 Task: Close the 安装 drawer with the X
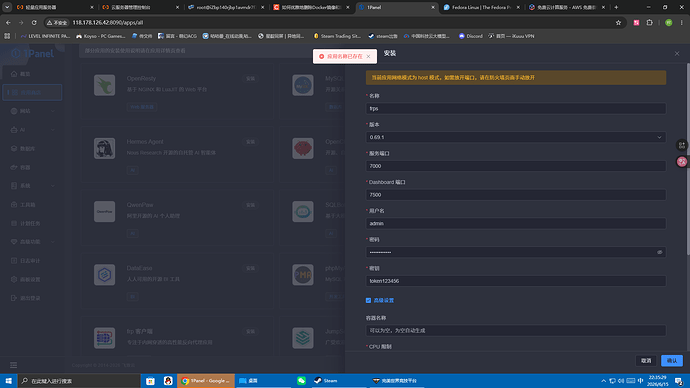(677, 54)
